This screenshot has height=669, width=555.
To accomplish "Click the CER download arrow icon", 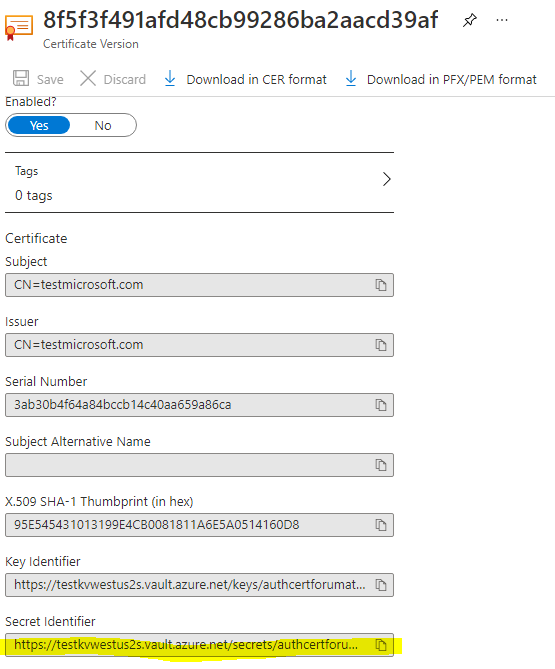I will pos(170,79).
